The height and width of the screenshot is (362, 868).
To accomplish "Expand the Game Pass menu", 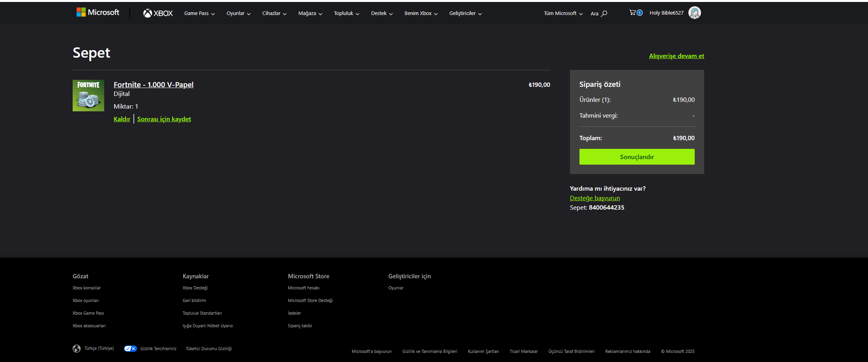I will tap(199, 13).
